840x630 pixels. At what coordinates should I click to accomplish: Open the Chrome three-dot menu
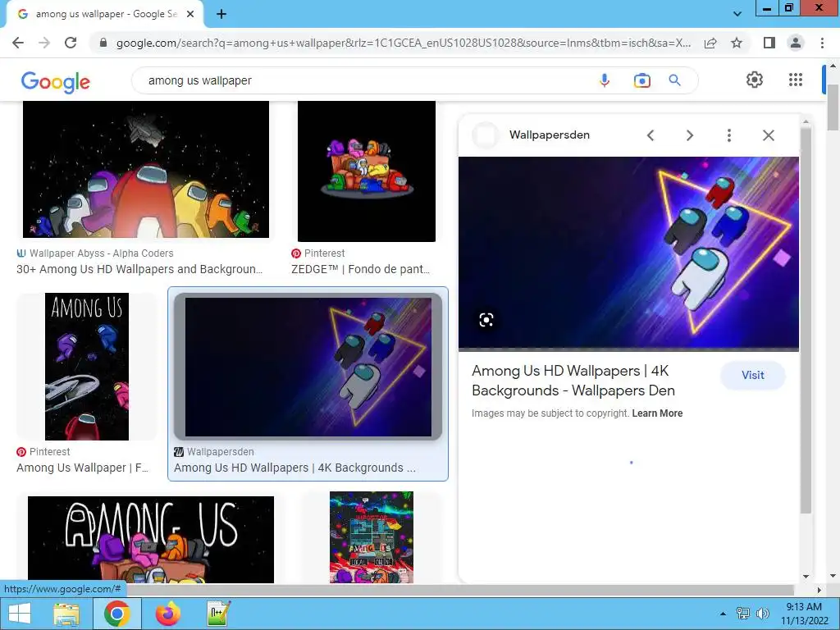pos(822,43)
